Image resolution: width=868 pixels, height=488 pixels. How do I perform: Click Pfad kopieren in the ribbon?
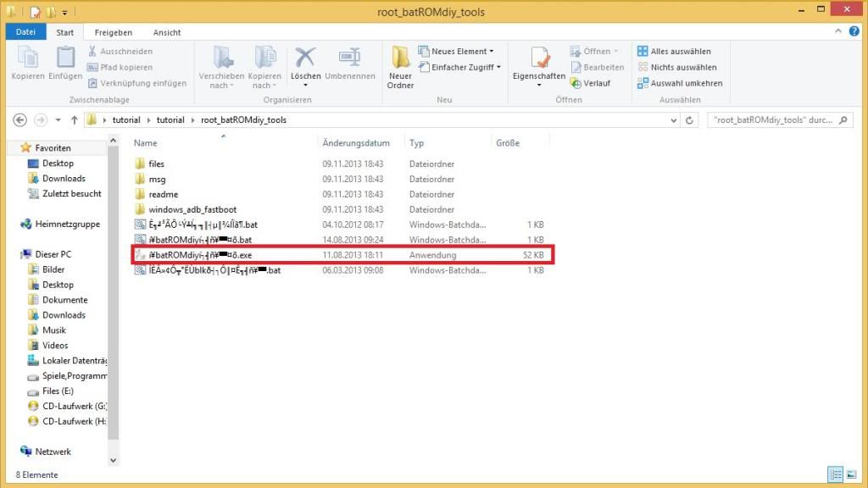tap(120, 68)
